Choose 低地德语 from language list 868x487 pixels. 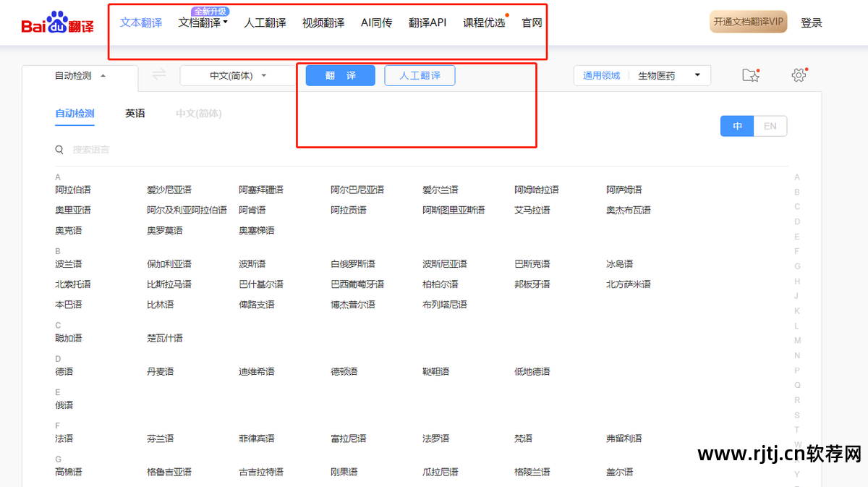[532, 371]
